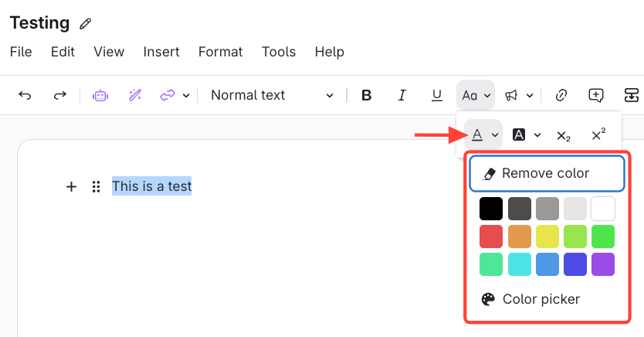Open the Format menu
644x337 pixels.
pyautogui.click(x=220, y=52)
